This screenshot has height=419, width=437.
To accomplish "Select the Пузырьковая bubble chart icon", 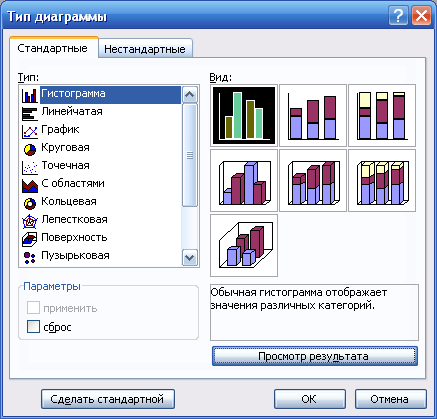I will [30, 257].
